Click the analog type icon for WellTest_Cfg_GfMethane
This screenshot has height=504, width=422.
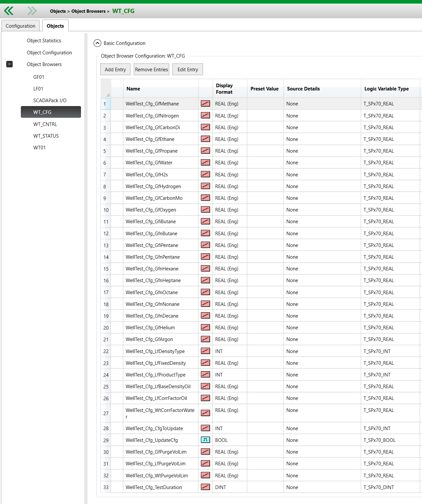[x=205, y=104]
